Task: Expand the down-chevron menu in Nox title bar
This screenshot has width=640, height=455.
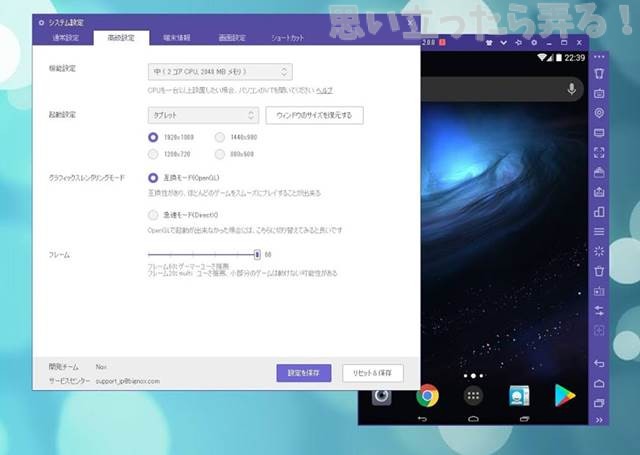Action: click(504, 42)
